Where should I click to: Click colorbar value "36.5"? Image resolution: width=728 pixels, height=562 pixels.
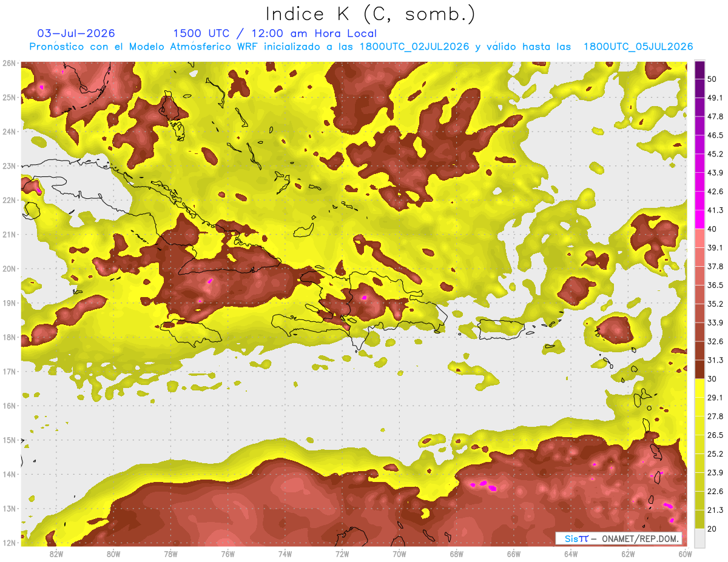click(x=715, y=285)
